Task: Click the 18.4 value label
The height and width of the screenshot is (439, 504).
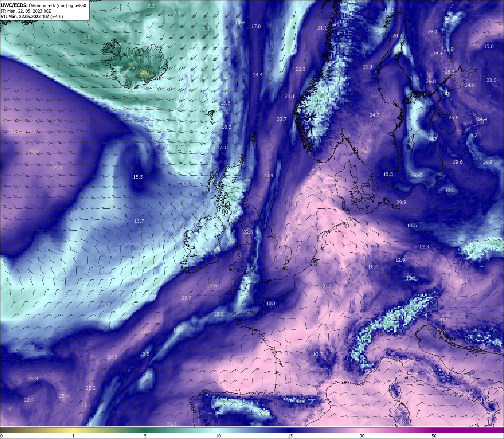Action: (x=258, y=75)
